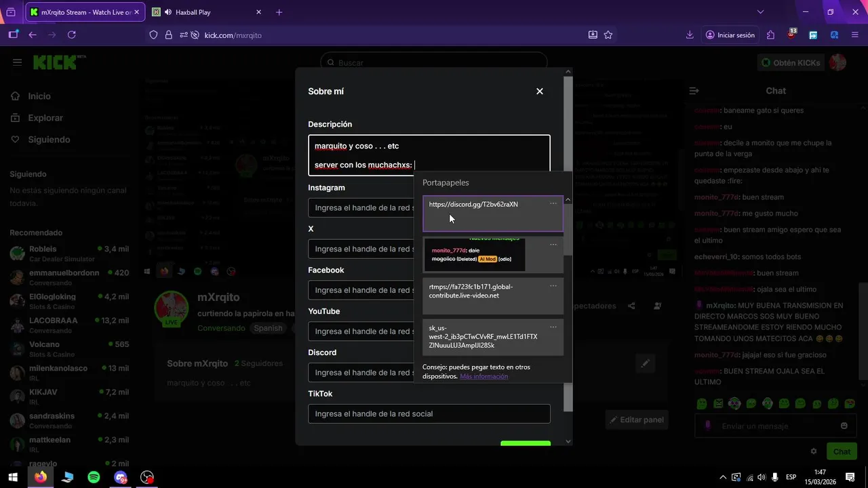
Task: Open Explorar in Kick sidebar
Action: (x=45, y=118)
